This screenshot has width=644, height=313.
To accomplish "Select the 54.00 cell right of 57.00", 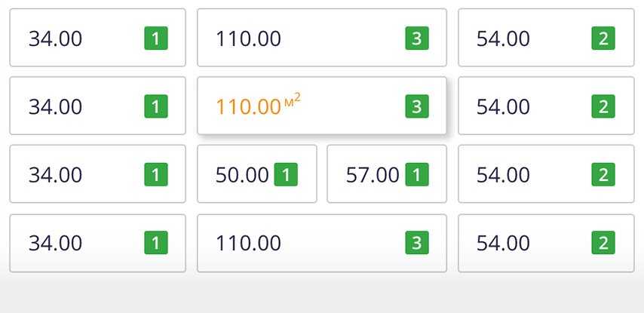I will click(x=546, y=173).
